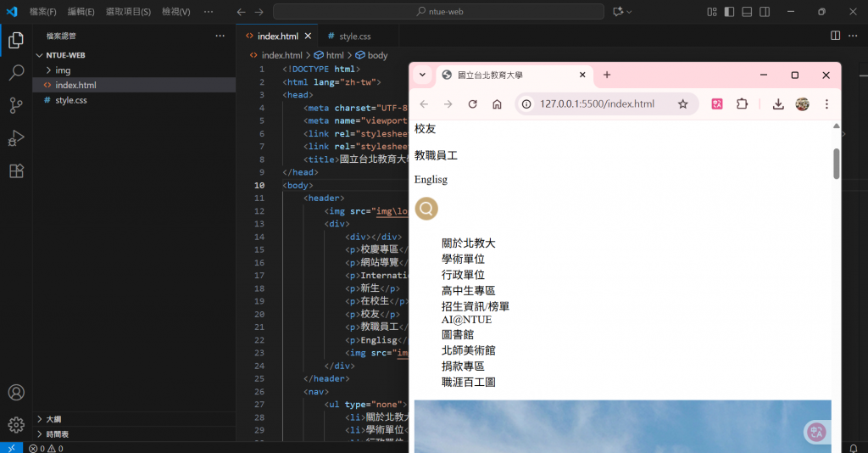
Task: Open the browser tab search dropdown
Action: (x=422, y=75)
